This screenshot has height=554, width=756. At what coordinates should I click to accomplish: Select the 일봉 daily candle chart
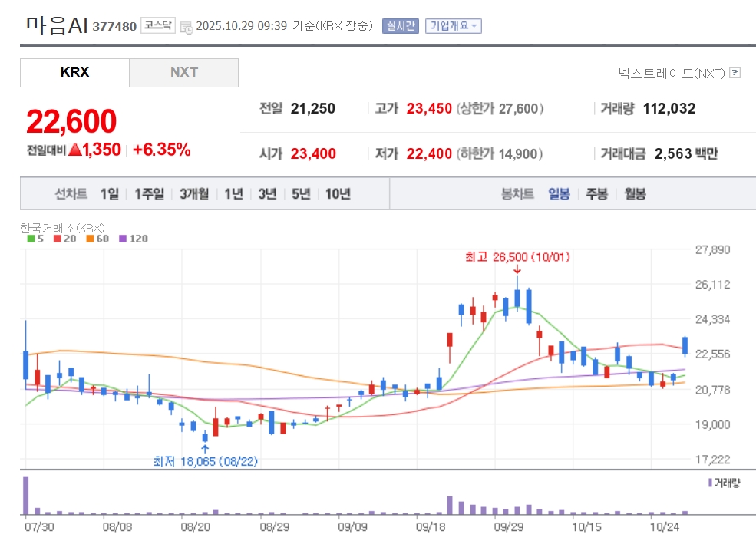click(x=559, y=194)
